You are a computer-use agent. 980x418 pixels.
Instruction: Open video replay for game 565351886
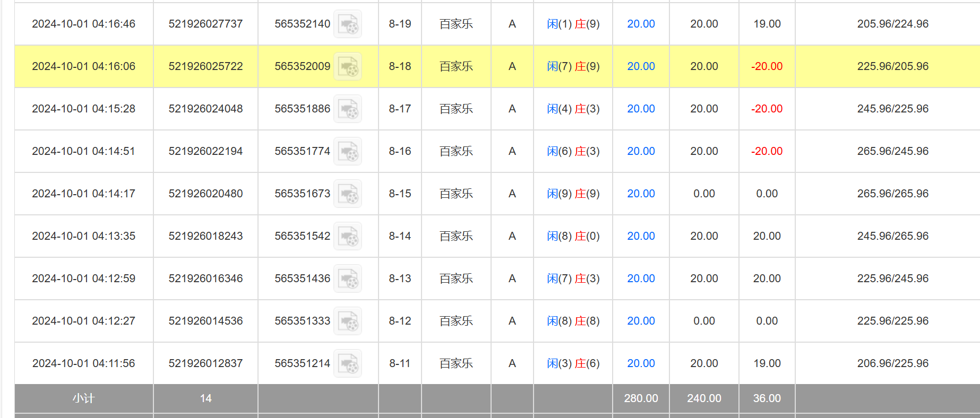click(x=348, y=109)
